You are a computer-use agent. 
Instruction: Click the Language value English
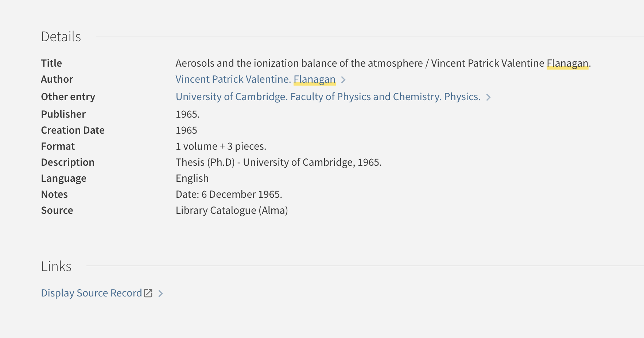tap(192, 178)
